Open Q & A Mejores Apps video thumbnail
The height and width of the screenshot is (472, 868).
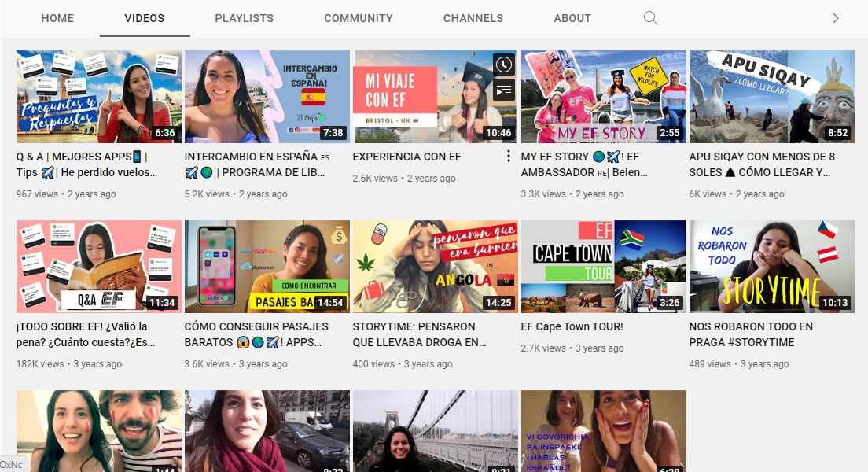[x=99, y=97]
